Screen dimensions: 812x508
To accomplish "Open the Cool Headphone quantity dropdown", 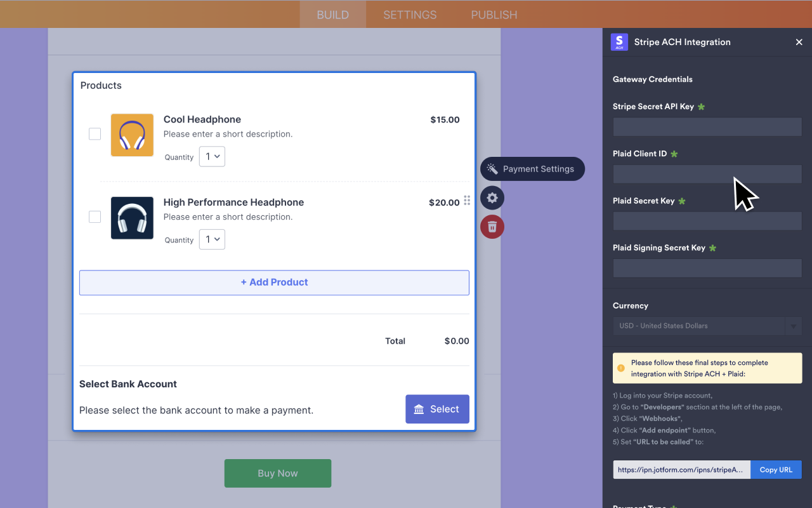I will 212,156.
